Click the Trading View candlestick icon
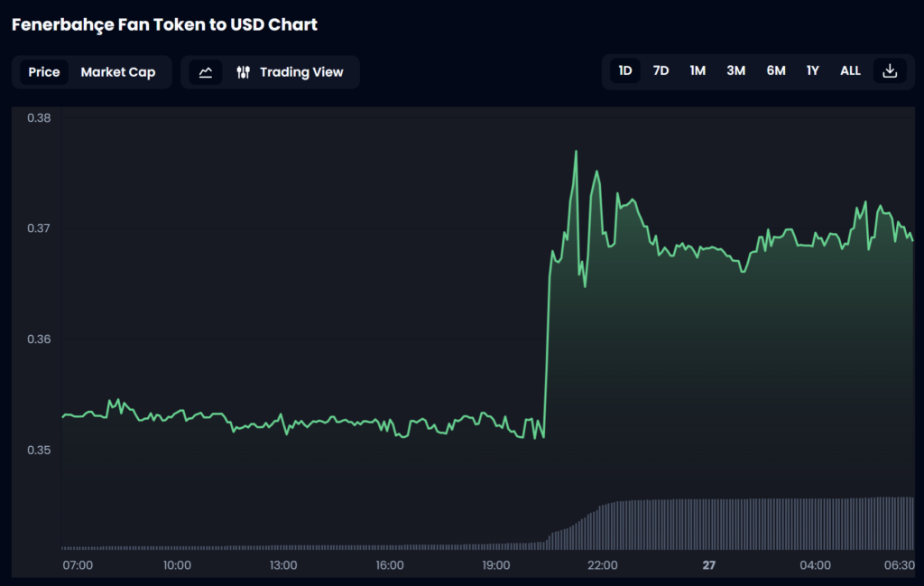The width and height of the screenshot is (924, 586). [244, 72]
